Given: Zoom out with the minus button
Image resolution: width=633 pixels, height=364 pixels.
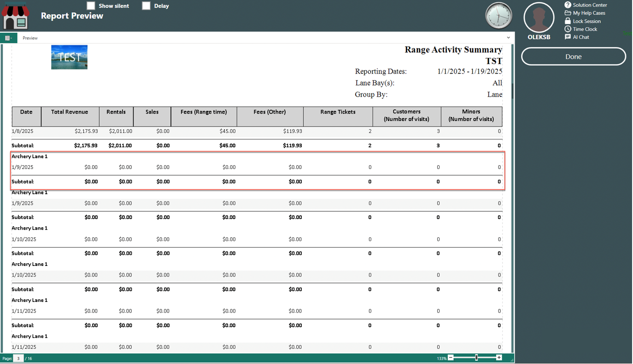Looking at the screenshot, I should coord(451,358).
